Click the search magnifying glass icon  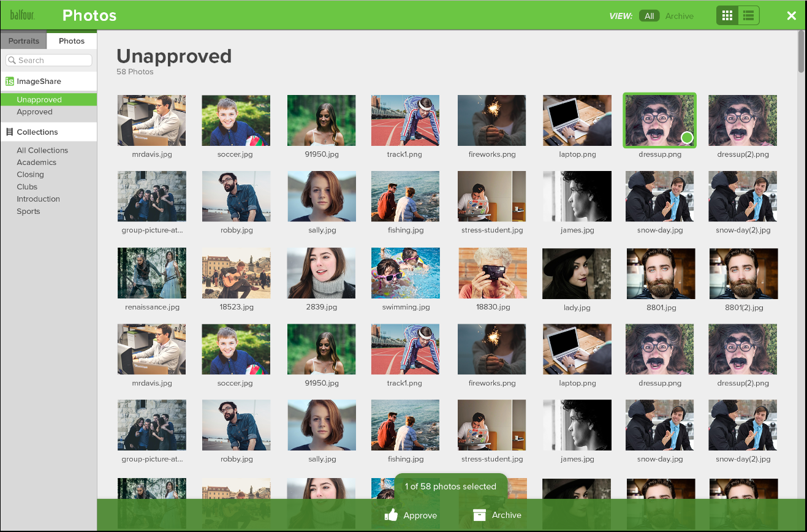pyautogui.click(x=12, y=60)
